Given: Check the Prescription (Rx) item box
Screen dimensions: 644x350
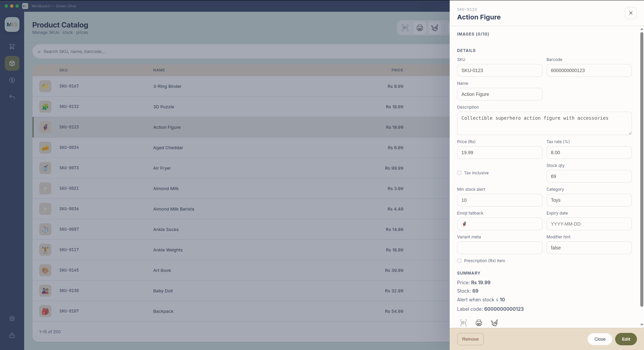Looking at the screenshot, I should (x=459, y=261).
